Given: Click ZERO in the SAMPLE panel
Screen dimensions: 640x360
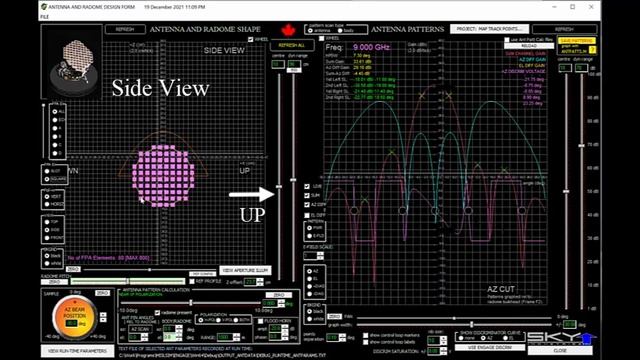Looking at the screenshot, I should (102, 293).
